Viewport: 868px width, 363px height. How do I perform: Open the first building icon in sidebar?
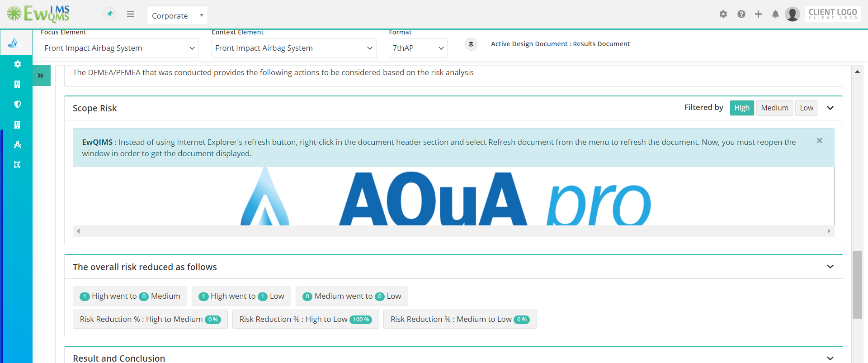point(17,84)
